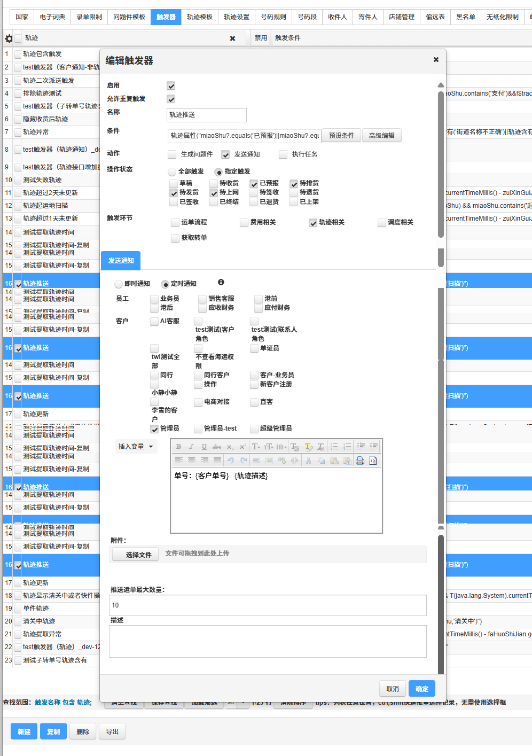This screenshot has height=756, width=532.
Task: Uncheck the 启用 checkbox
Action: click(171, 86)
